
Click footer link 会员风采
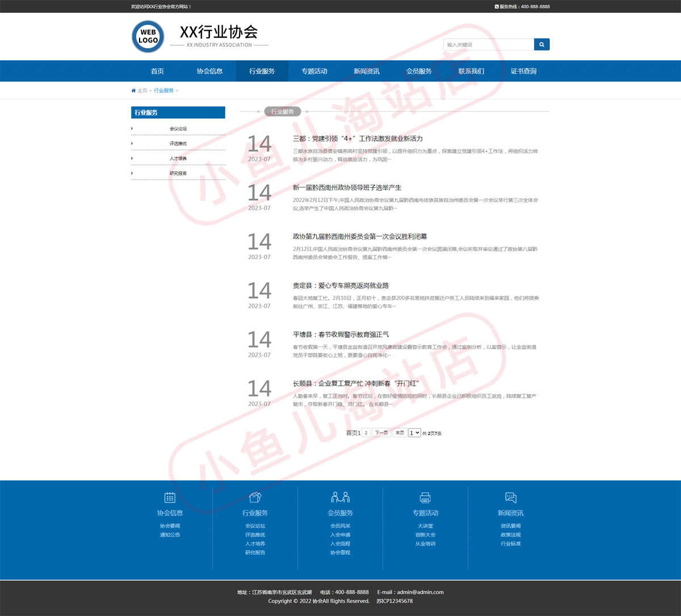pyautogui.click(x=340, y=526)
